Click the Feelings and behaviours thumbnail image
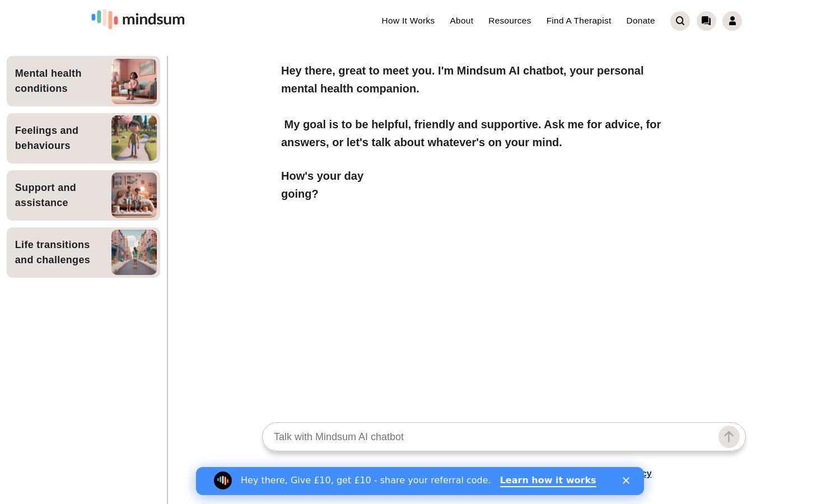Viewport: 840px width, 504px height. (x=134, y=138)
